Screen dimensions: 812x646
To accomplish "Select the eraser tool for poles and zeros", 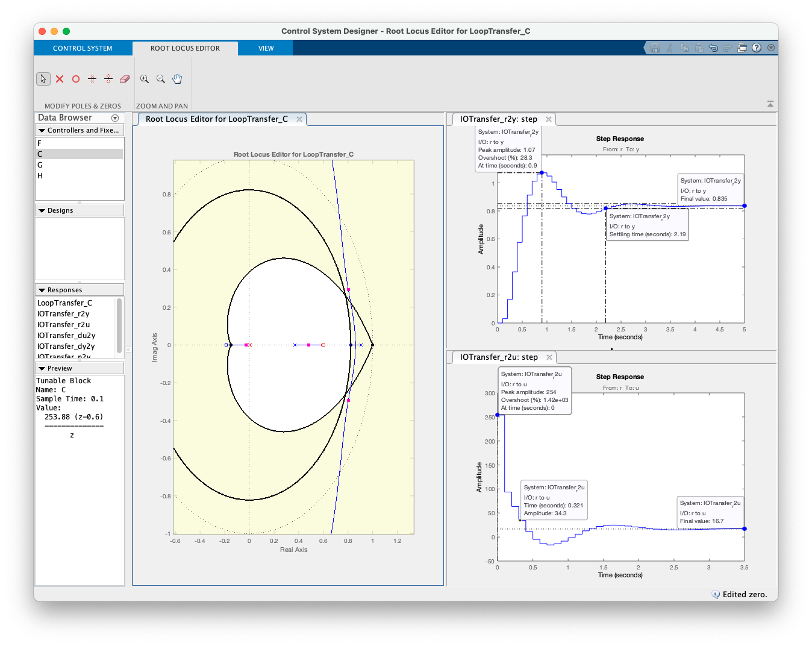I will click(x=125, y=79).
